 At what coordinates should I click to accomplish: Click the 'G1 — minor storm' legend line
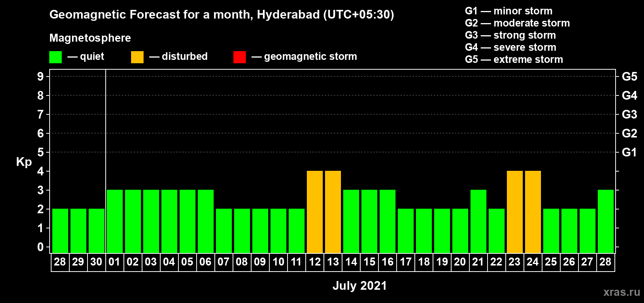coord(509,11)
